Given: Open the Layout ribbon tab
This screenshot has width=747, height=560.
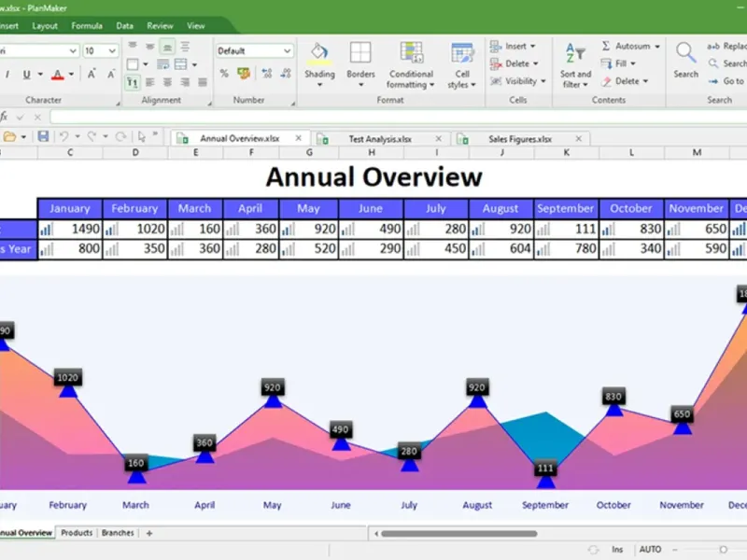Looking at the screenshot, I should (45, 26).
